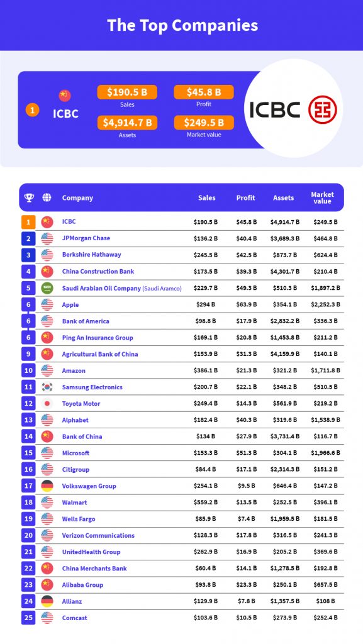Click the orange rank 1 badge in table
Screen dimensions: 363x644
(28, 222)
